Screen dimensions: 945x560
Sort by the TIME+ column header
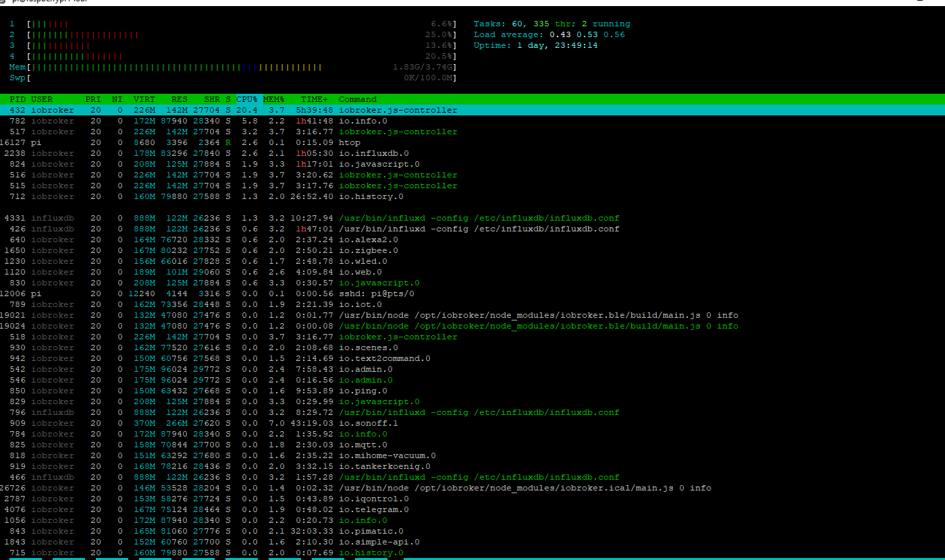click(315, 99)
